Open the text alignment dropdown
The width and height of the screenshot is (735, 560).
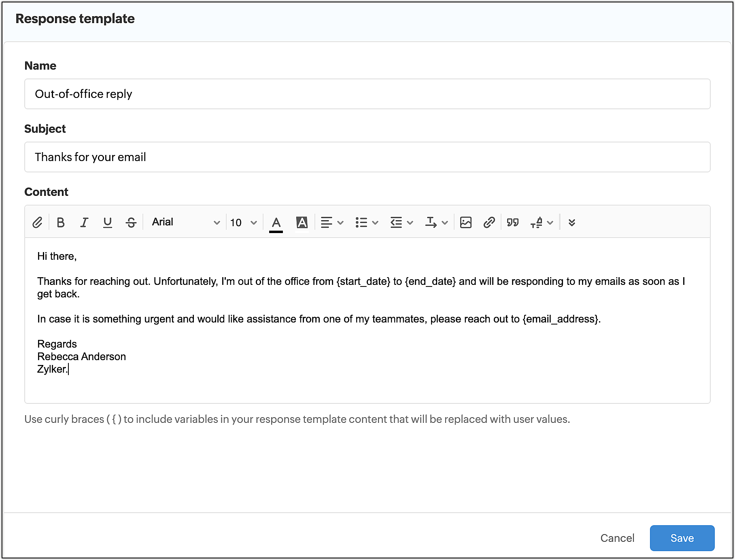click(x=332, y=222)
